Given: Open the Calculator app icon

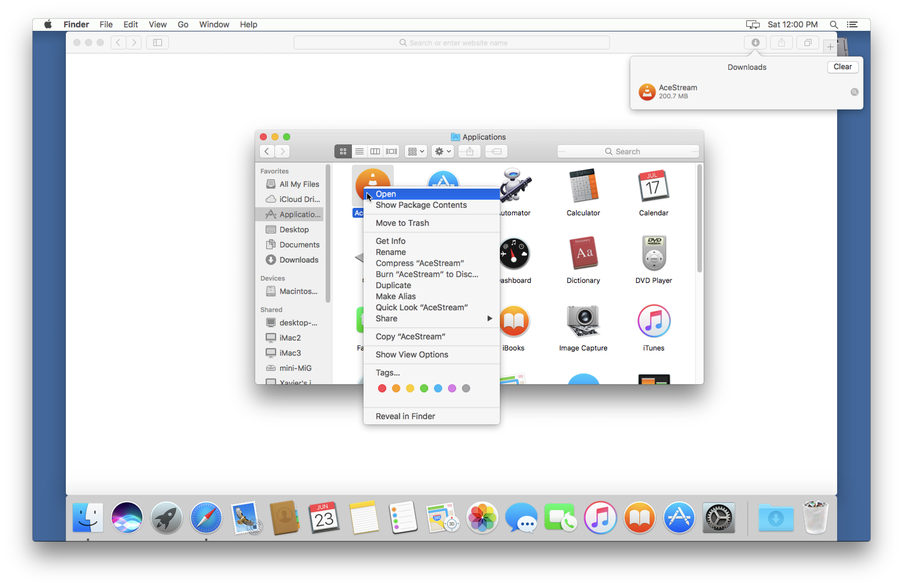Looking at the screenshot, I should click(583, 185).
